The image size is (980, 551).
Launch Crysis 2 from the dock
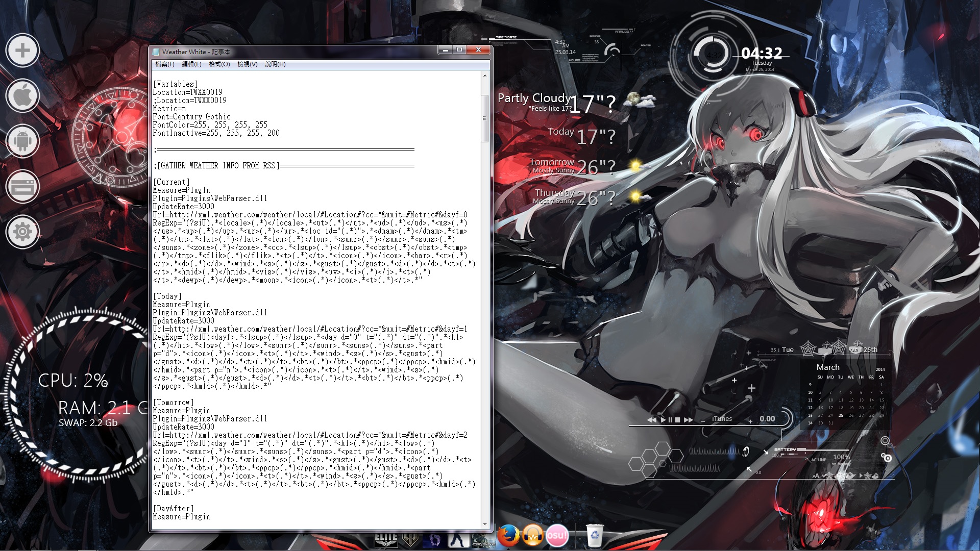pyautogui.click(x=482, y=540)
